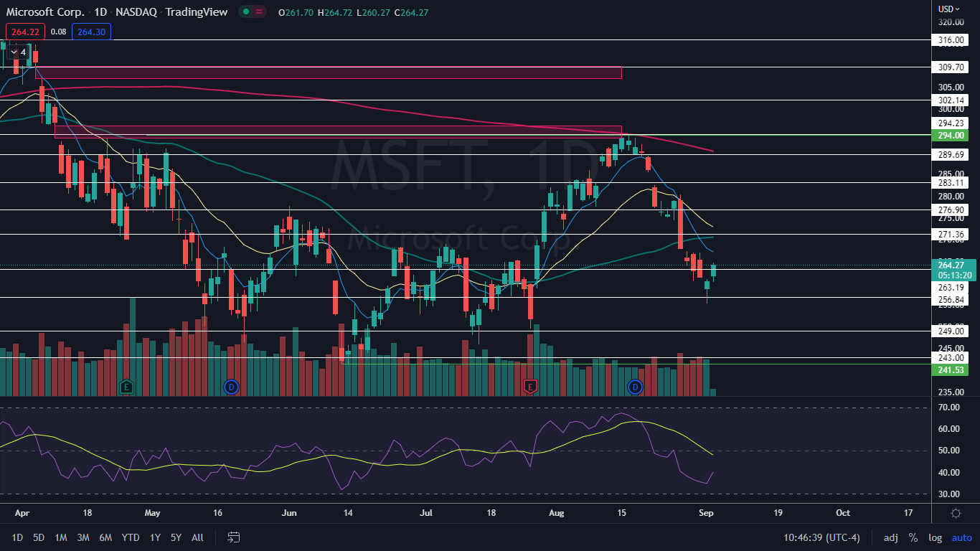
Task: Toggle auto scale
Action: coord(961,537)
